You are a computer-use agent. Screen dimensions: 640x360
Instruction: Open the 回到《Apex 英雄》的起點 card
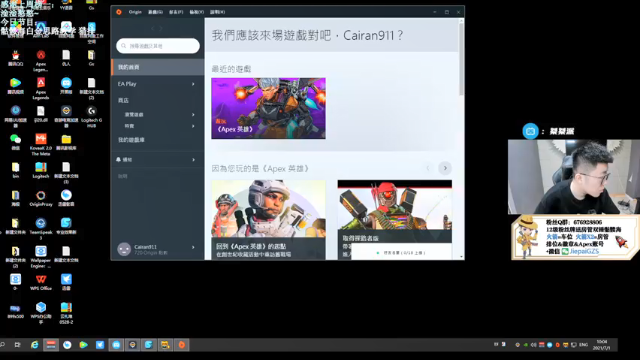(268, 220)
